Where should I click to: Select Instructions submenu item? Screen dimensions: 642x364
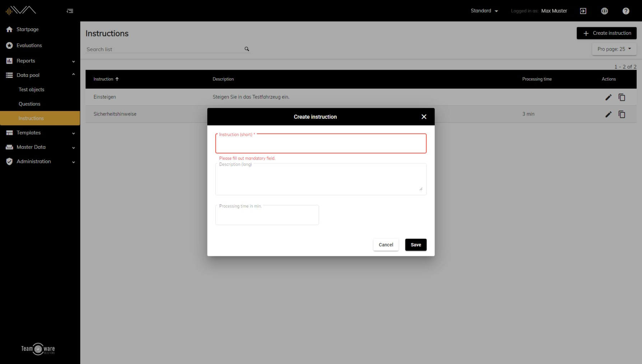coord(40,118)
